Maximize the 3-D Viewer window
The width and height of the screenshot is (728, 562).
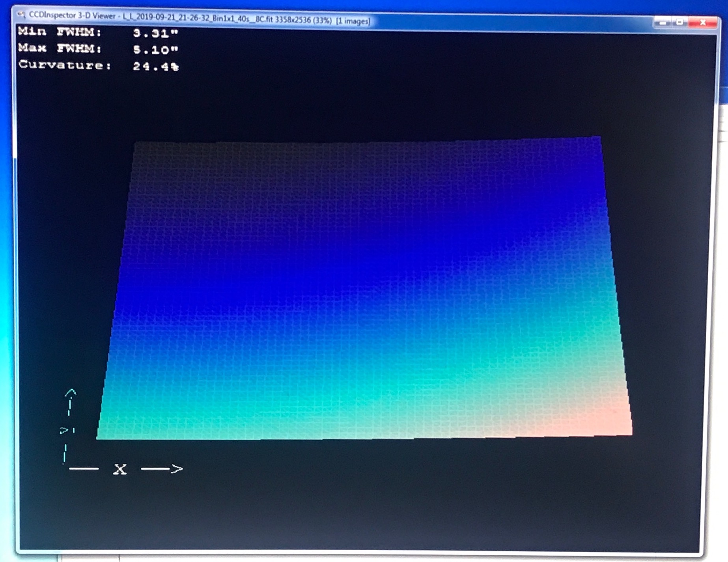[x=679, y=22]
